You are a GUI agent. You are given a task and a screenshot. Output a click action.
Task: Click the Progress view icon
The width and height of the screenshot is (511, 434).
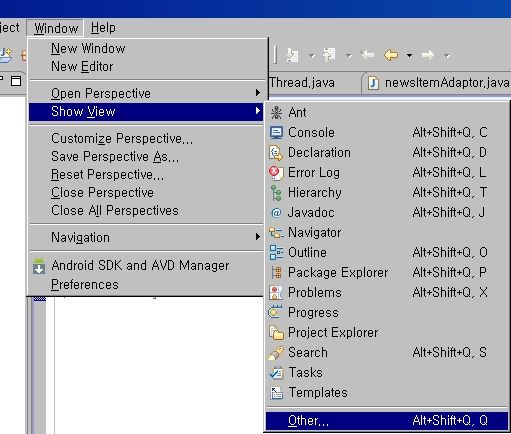pyautogui.click(x=275, y=312)
